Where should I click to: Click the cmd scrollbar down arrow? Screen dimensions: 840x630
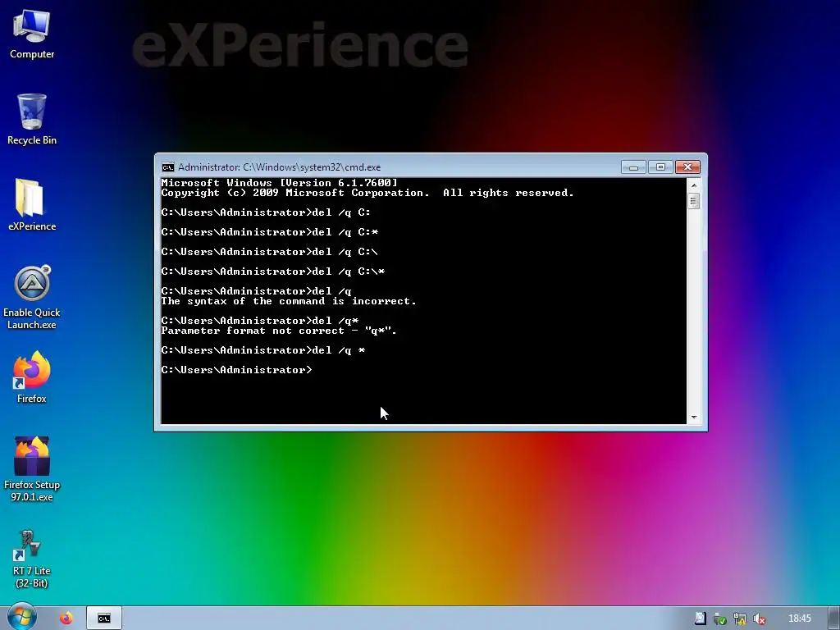(694, 417)
